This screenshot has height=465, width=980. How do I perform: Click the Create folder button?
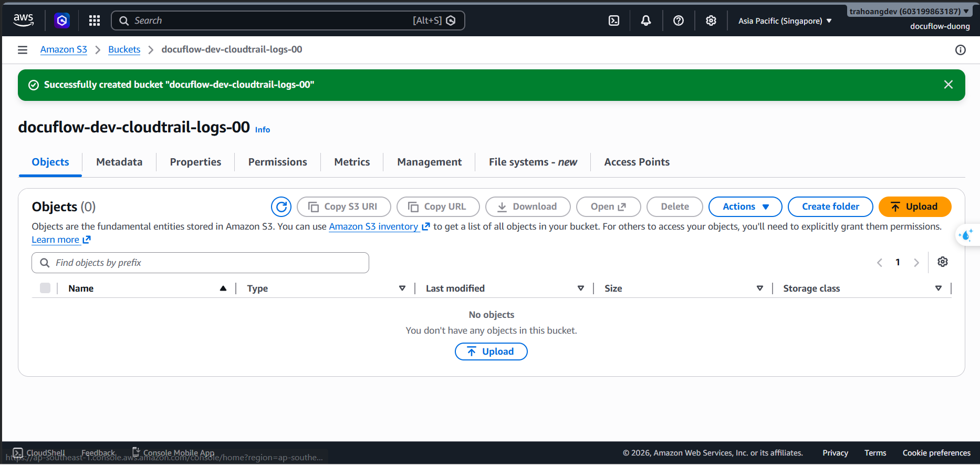830,206
